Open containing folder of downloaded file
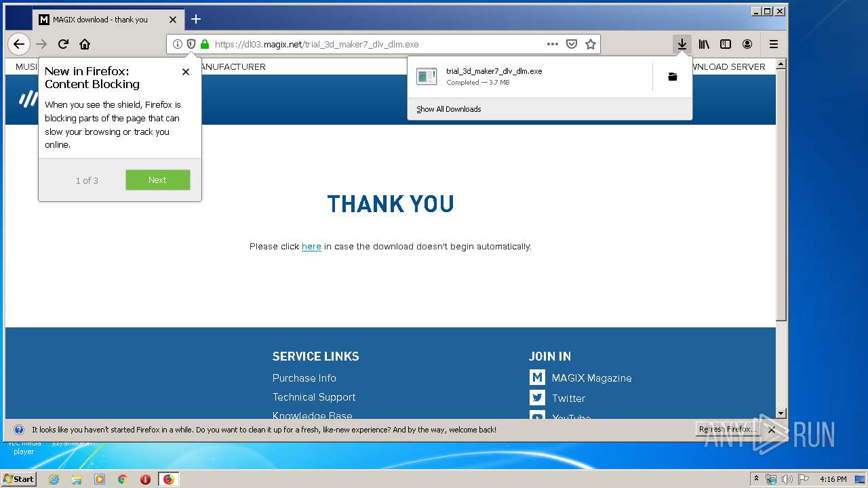The width and height of the screenshot is (868, 488). 673,77
